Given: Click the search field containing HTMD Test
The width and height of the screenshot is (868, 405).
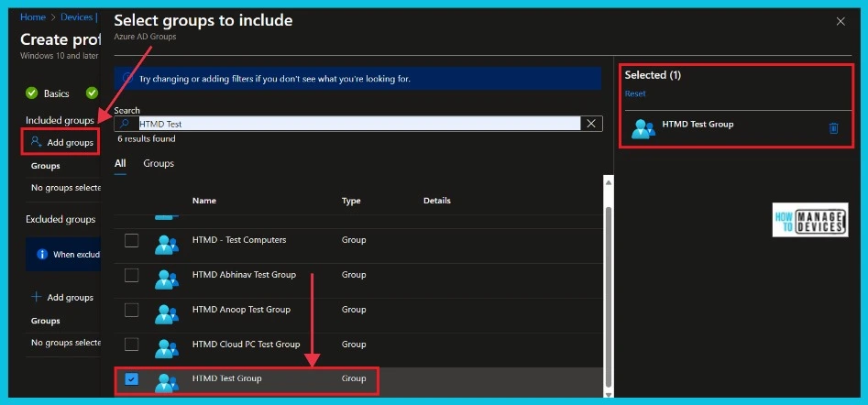Looking at the screenshot, I should tap(358, 124).
